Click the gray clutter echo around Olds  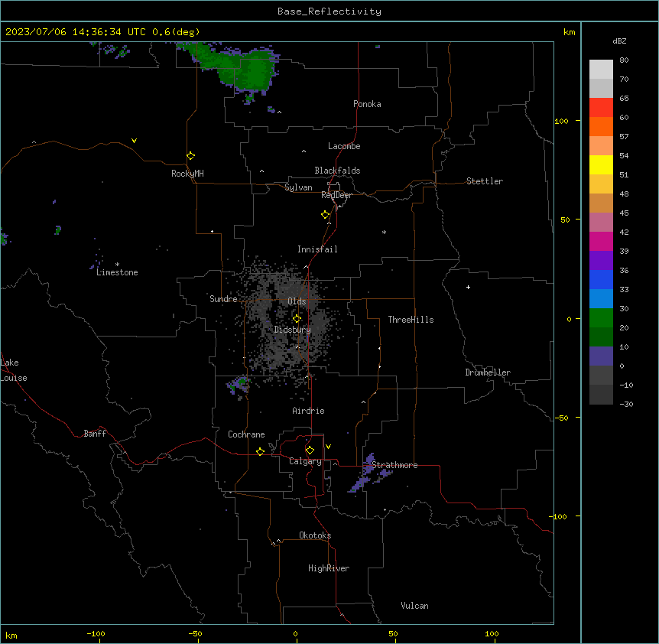[290, 320]
